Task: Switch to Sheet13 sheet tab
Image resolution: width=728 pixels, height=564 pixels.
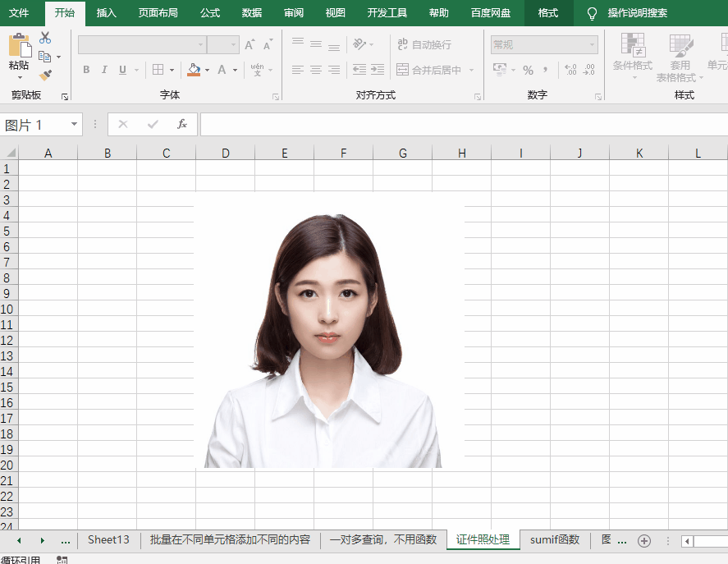Action: pos(108,540)
